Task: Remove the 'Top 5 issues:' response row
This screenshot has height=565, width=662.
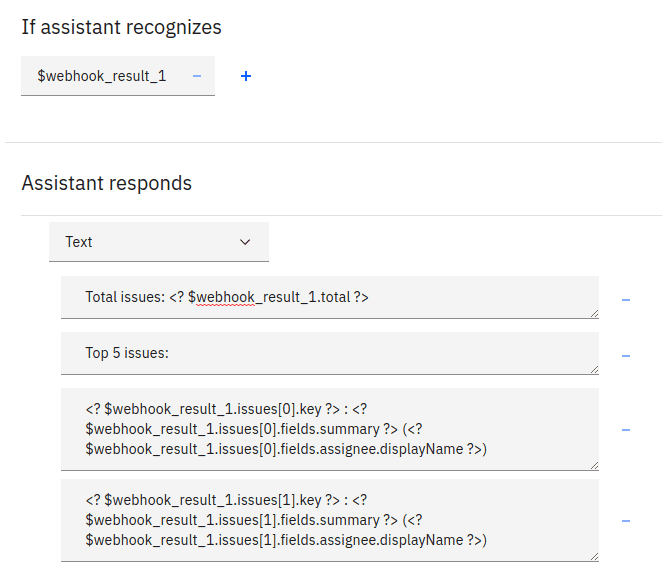Action: pyautogui.click(x=626, y=356)
